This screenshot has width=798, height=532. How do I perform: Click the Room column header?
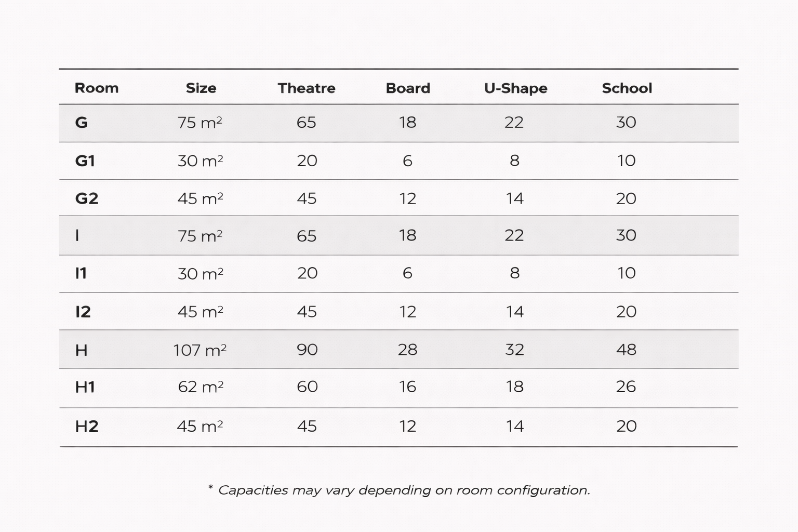[97, 88]
